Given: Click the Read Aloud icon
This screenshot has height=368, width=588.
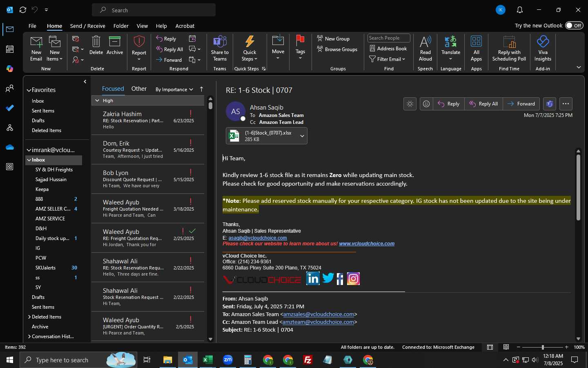Looking at the screenshot, I should 425,42.
